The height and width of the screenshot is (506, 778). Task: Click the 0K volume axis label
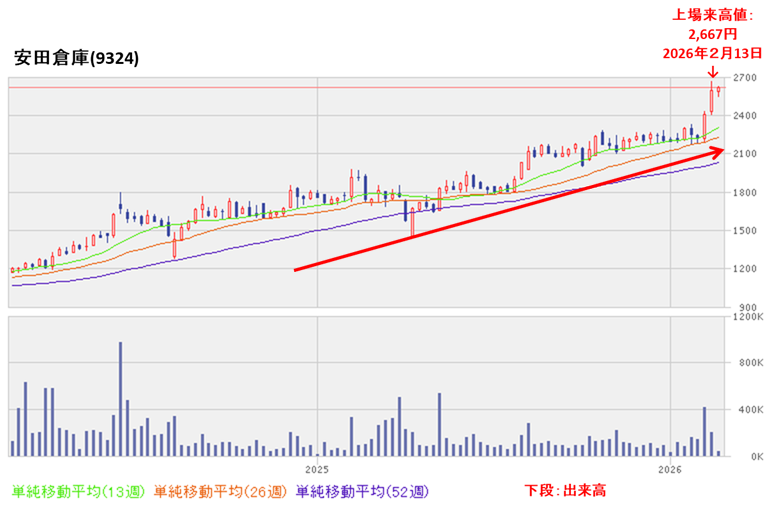click(x=752, y=456)
